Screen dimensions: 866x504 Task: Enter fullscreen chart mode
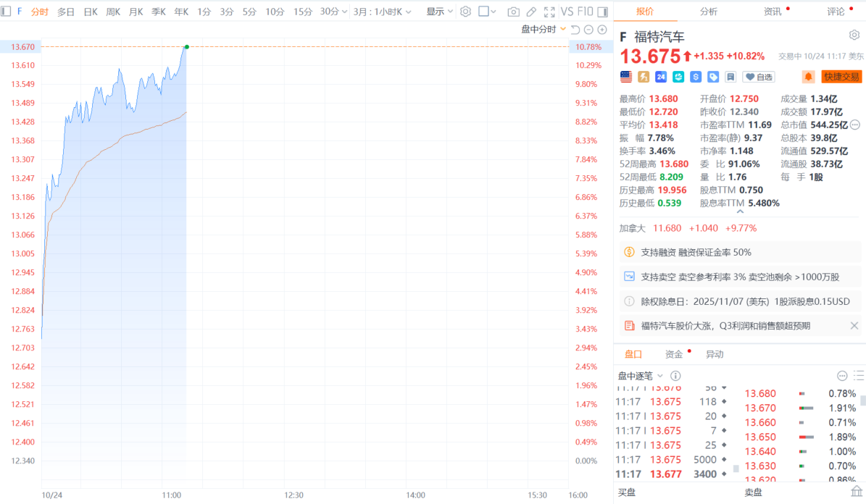pos(549,12)
